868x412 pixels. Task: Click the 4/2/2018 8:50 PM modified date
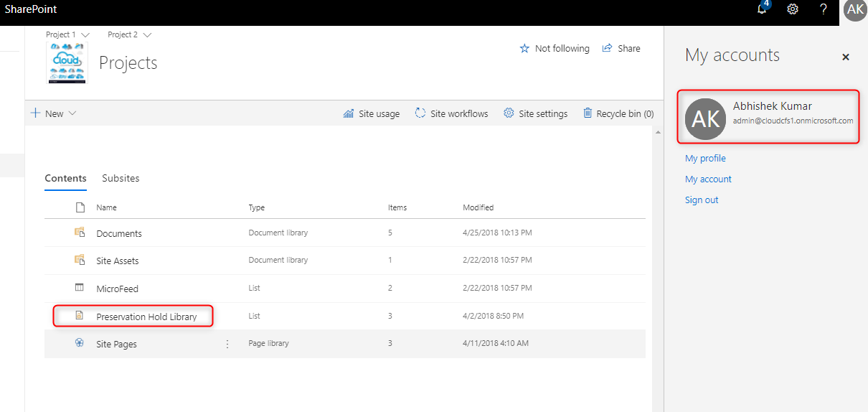493,316
